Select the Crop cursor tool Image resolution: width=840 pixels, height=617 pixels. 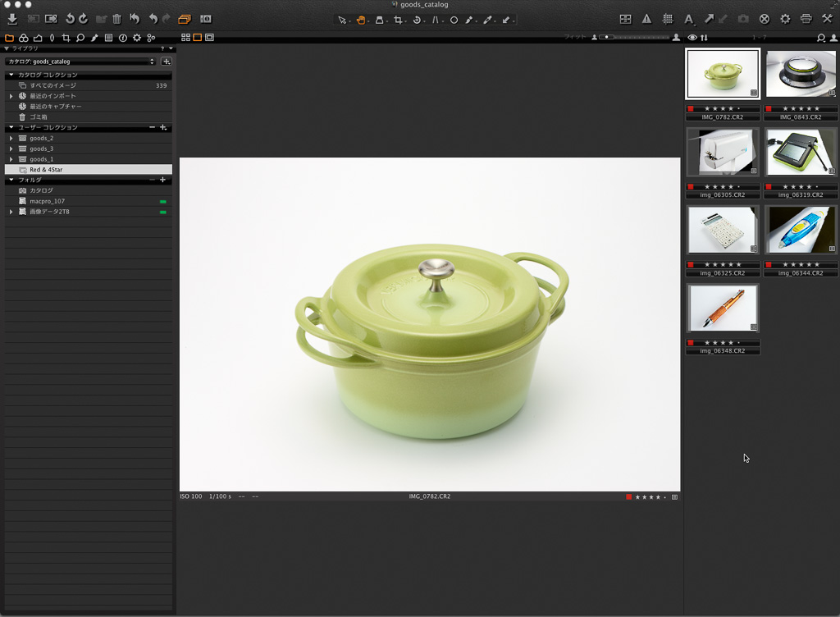coord(398,19)
